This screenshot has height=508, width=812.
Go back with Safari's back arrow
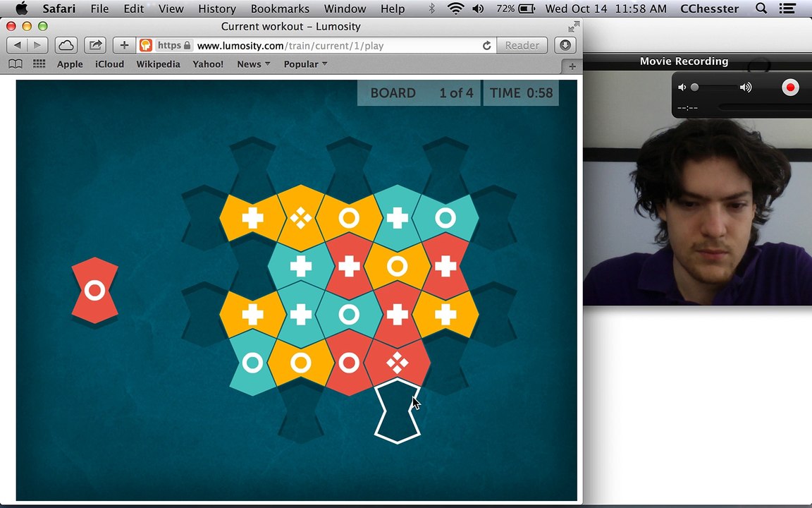click(17, 45)
